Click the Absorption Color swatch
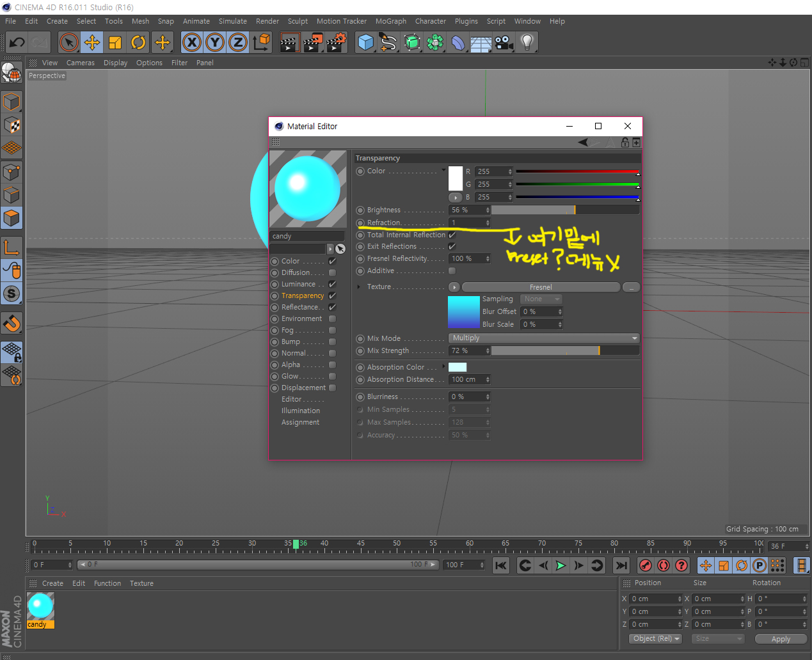 click(458, 367)
